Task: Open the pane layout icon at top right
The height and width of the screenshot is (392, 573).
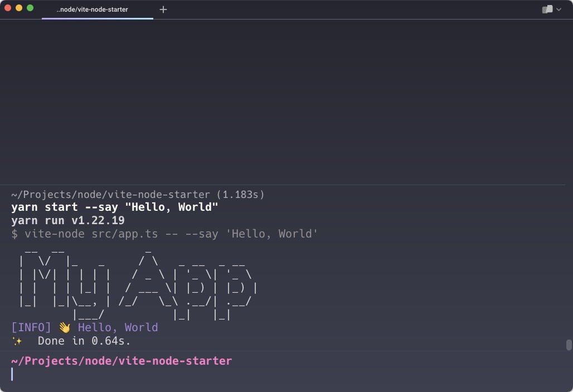Action: (x=547, y=9)
